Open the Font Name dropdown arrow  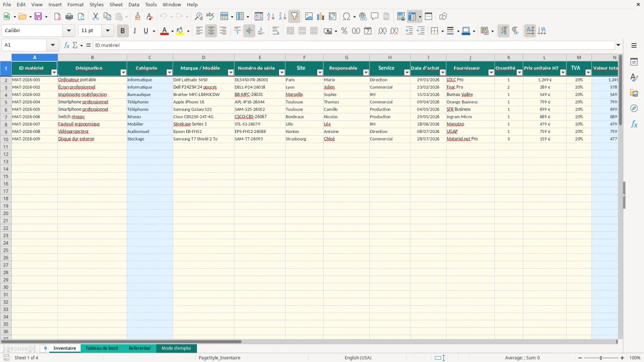click(69, 31)
